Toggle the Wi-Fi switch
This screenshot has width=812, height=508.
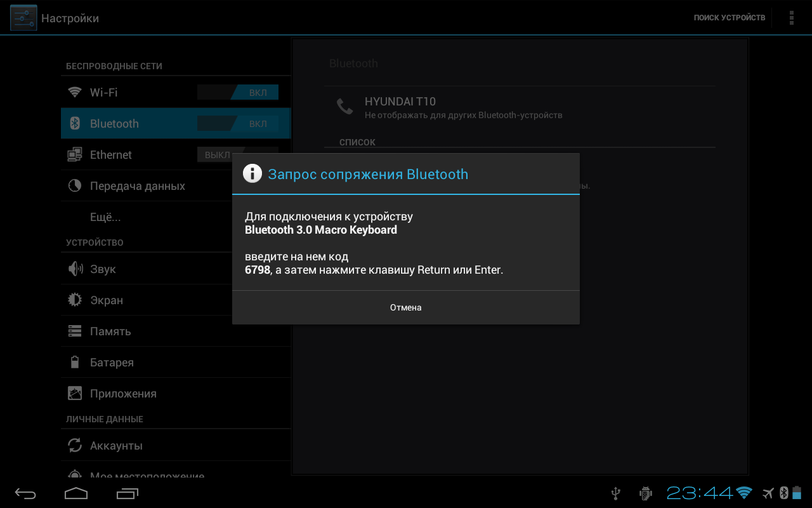[238, 93]
